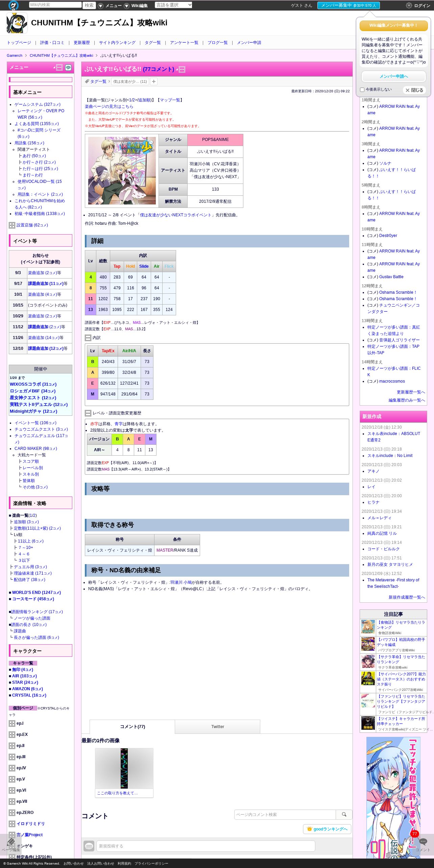Expand the ep.V plus box
The image size is (434, 868).
tap(12, 779)
